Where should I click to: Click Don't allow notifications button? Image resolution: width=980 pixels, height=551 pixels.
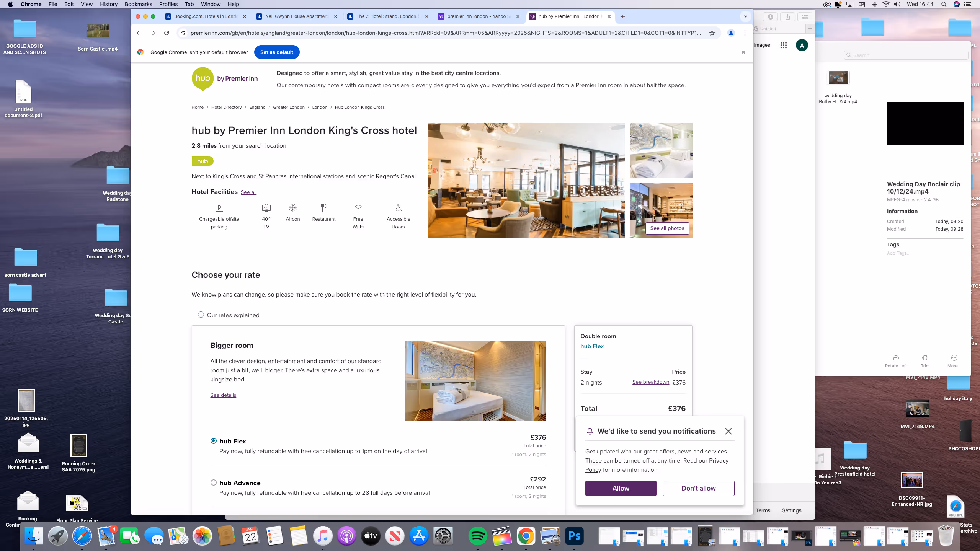point(698,488)
